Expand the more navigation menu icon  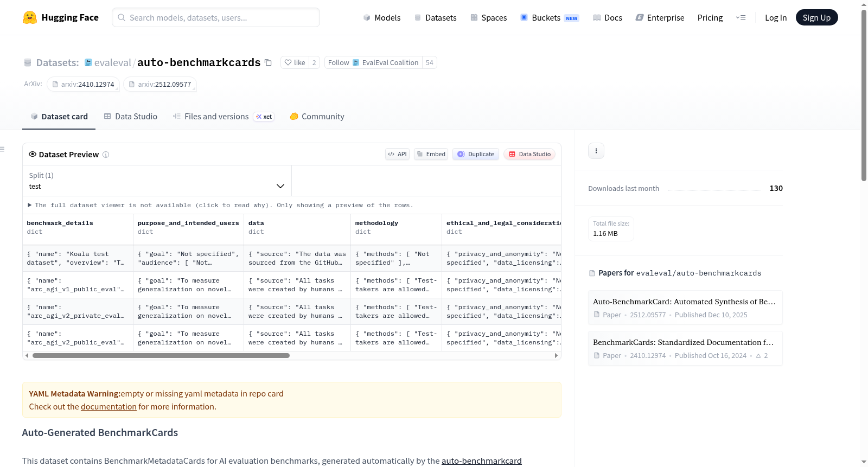pyautogui.click(x=741, y=17)
